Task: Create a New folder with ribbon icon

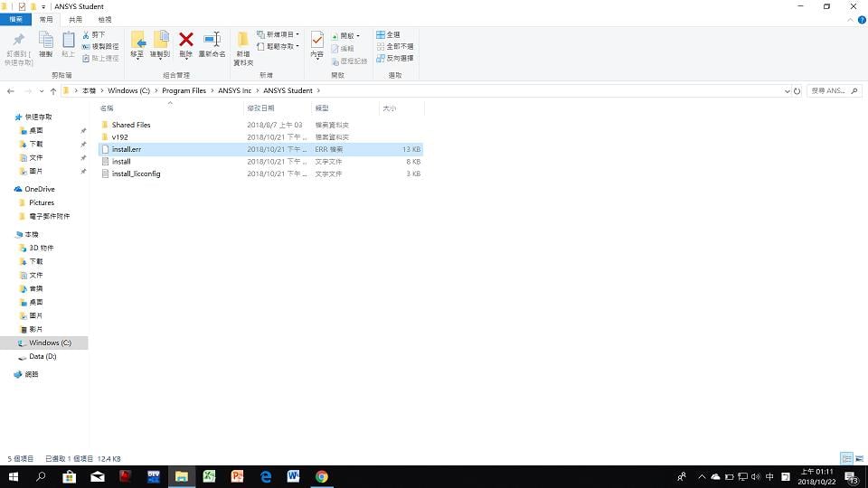Action: click(243, 40)
